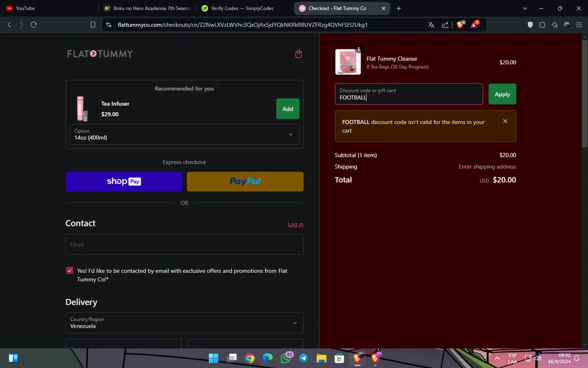Click the browser back arrow

9,25
